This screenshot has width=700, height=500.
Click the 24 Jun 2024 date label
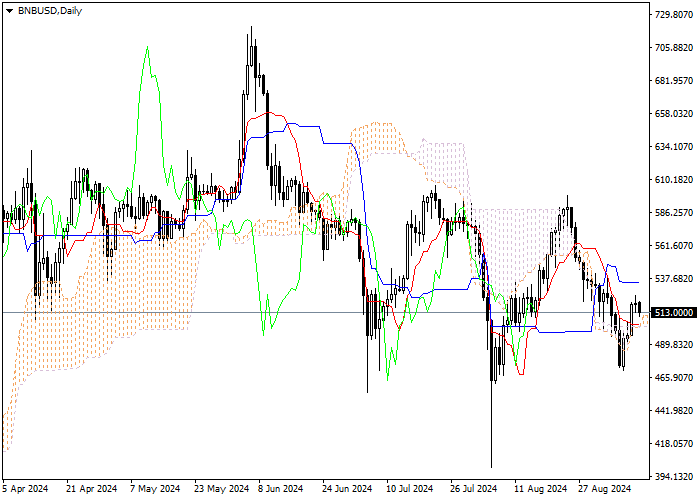pyautogui.click(x=347, y=489)
